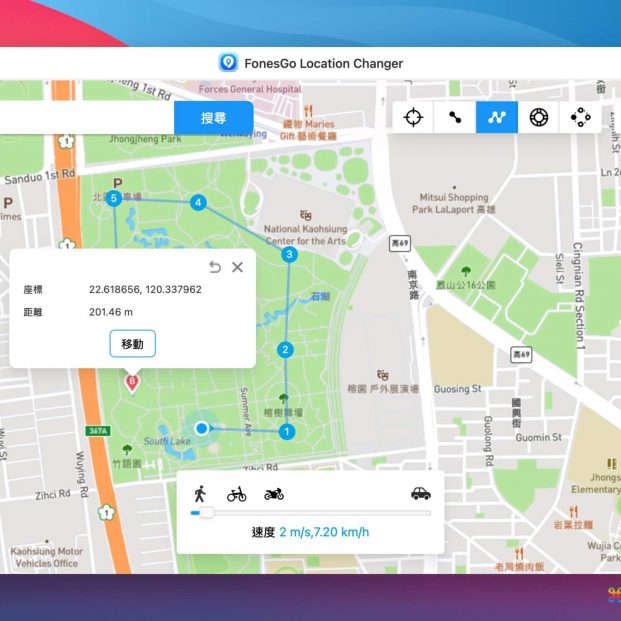Click route waypoint marker 2
621x621 pixels.
click(285, 350)
